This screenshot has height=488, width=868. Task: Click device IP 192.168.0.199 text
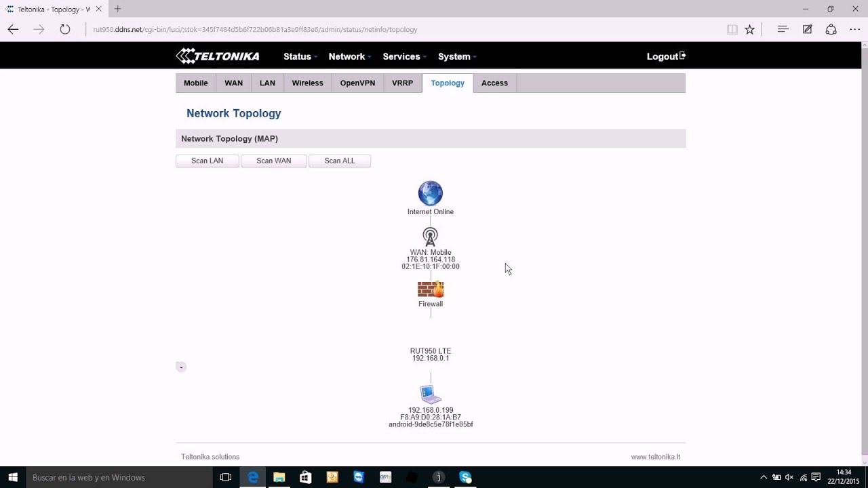pos(431,410)
